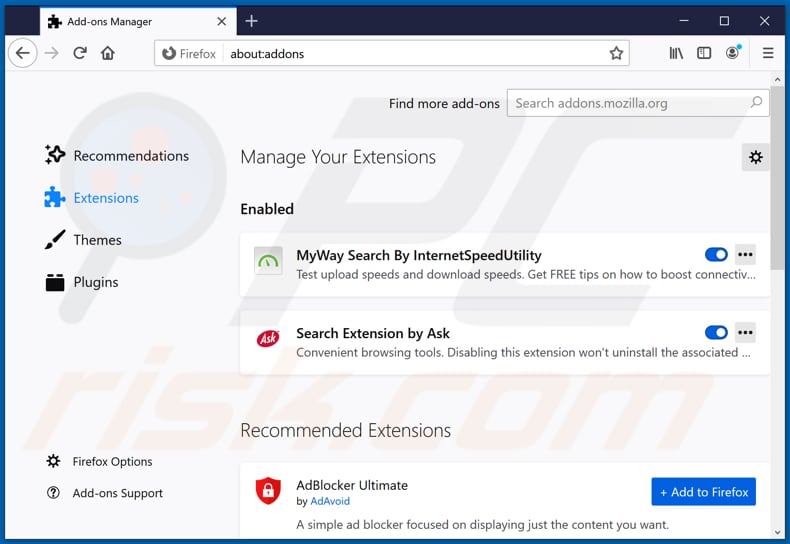Click the Add-ons Support question mark icon
This screenshot has height=544, width=790.
click(x=53, y=493)
